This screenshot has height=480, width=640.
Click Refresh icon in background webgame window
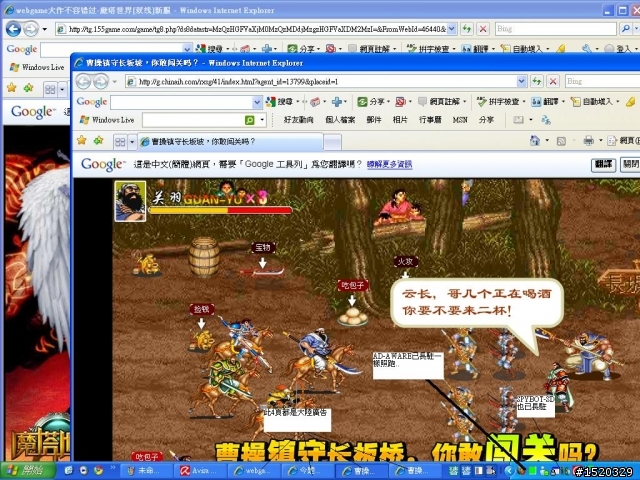467,29
